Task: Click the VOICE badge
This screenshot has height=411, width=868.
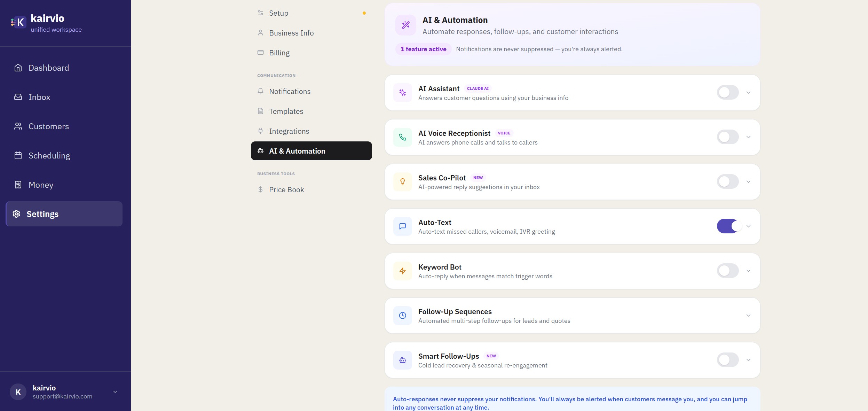Action: (x=504, y=133)
